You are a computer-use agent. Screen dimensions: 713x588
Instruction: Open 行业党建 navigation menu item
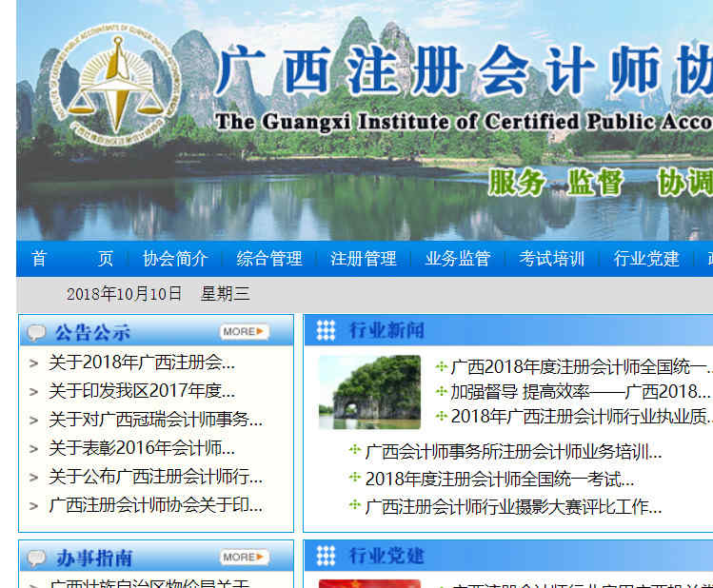click(646, 259)
